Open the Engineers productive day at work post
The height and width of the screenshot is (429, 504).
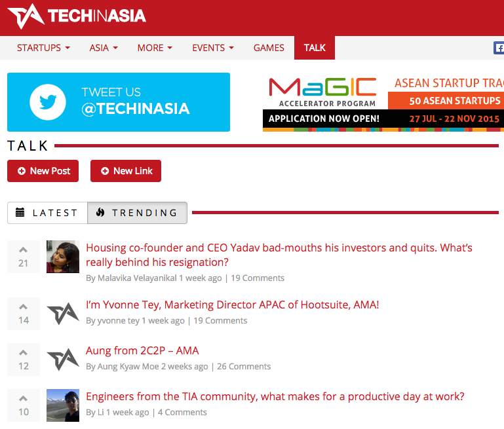(275, 396)
